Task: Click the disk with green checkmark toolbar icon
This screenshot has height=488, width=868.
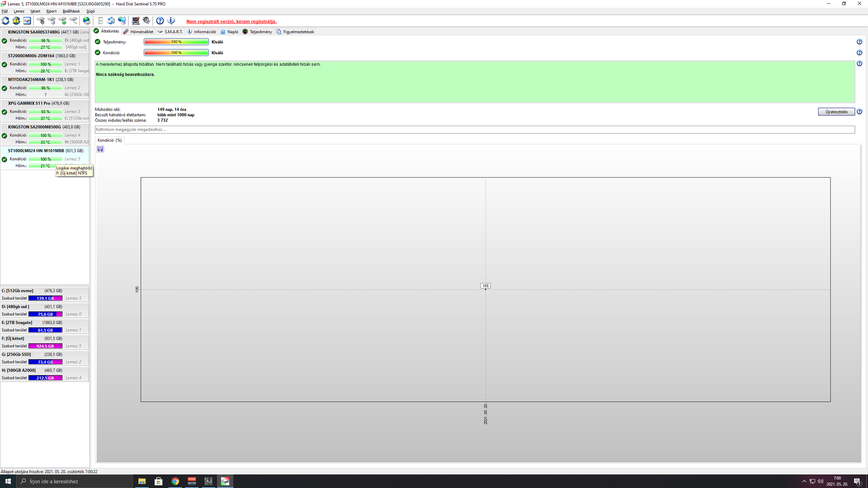Action: 62,21
